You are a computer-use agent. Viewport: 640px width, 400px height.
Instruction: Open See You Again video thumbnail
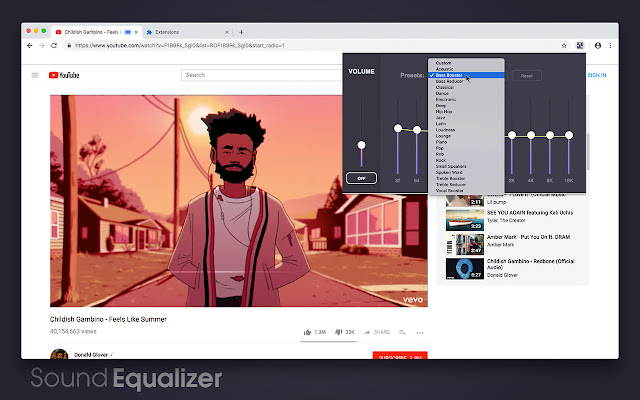click(464, 220)
